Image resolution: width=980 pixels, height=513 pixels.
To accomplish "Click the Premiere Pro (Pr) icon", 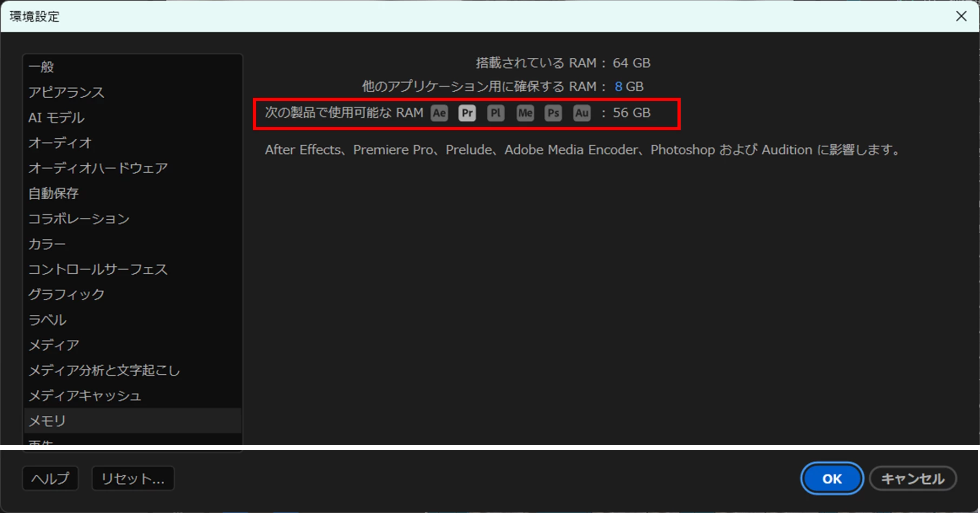I will (x=467, y=113).
